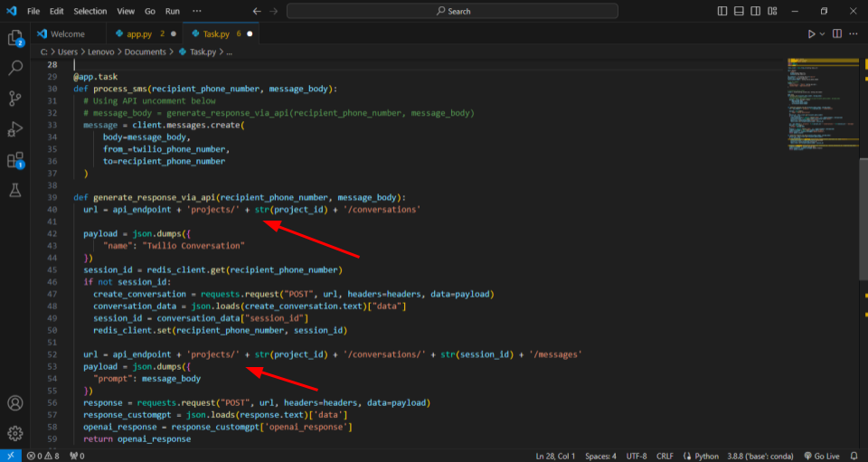
Task: Click Go Live in status bar
Action: pyautogui.click(x=821, y=456)
